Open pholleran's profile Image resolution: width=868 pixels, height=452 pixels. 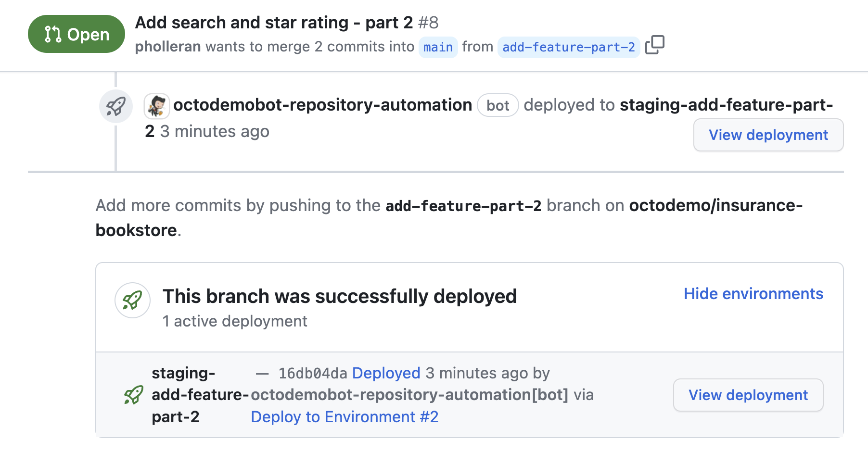[x=167, y=47]
